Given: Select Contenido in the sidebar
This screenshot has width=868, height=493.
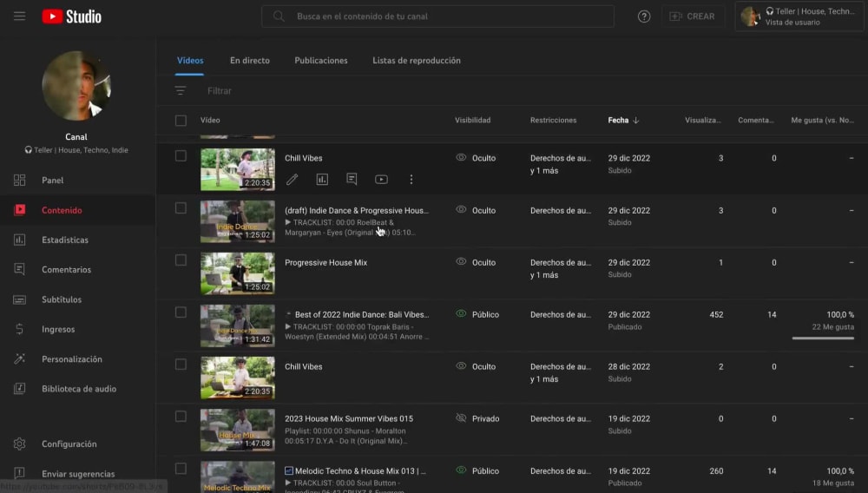Looking at the screenshot, I should click(77, 210).
